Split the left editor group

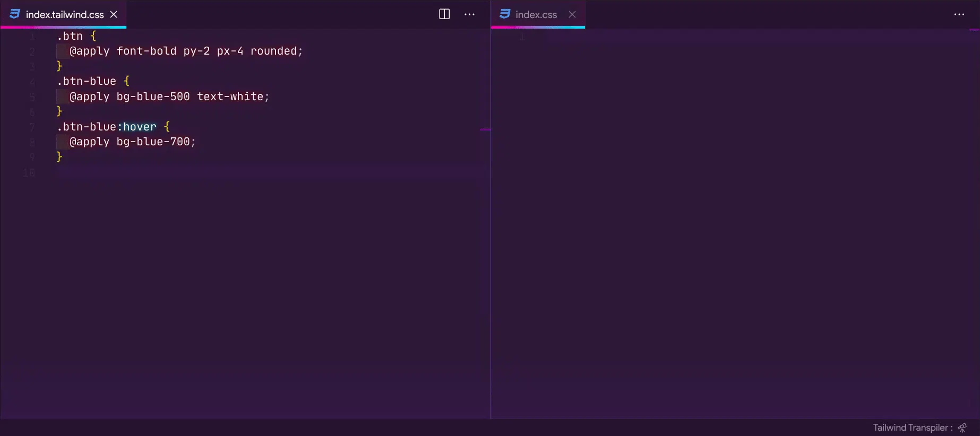pyautogui.click(x=444, y=14)
